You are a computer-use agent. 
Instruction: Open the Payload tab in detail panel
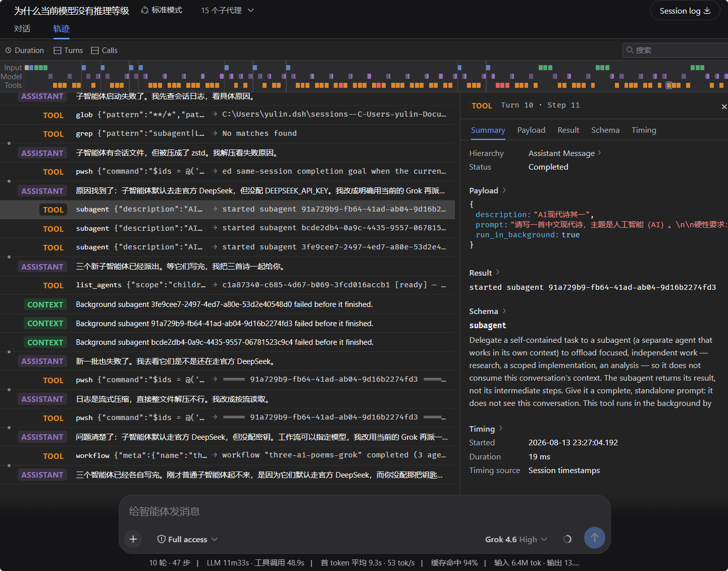531,130
